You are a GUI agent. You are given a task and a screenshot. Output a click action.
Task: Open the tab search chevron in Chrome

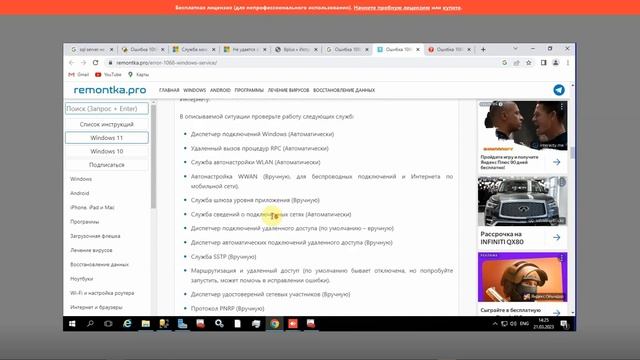[516, 49]
